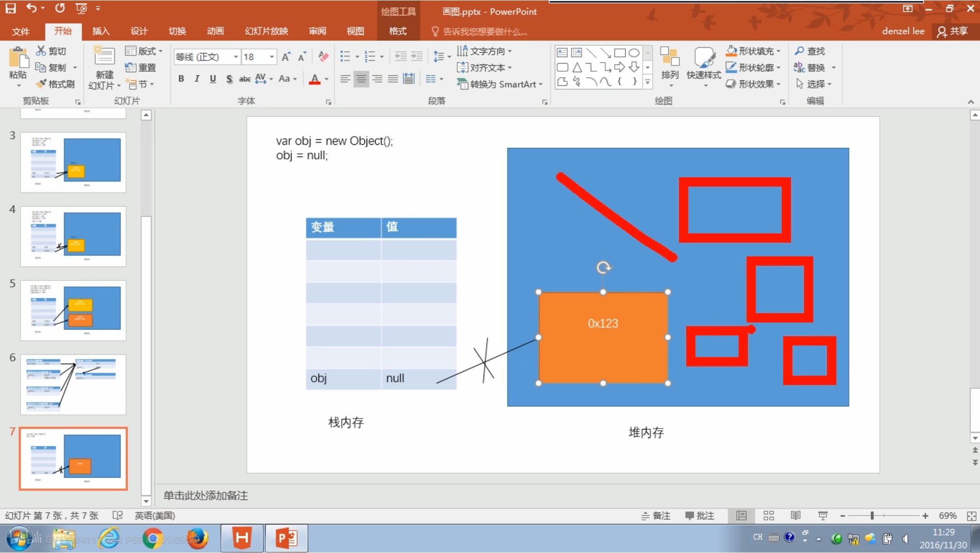Save the presentation using the floppy icon
This screenshot has height=553, width=980.
10,8
